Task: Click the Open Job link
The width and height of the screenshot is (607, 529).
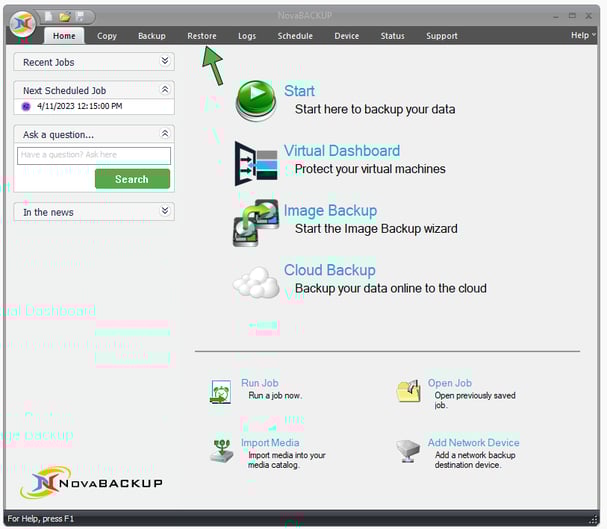Action: [x=449, y=383]
